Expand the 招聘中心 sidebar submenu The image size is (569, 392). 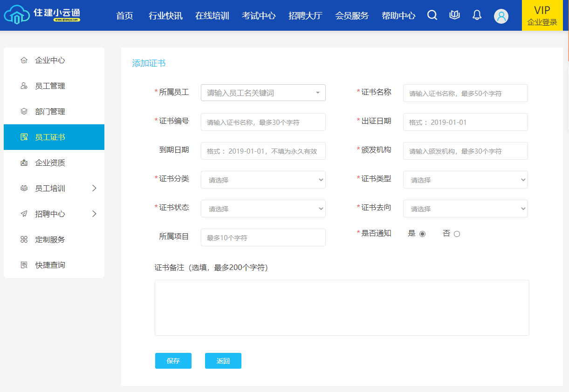[94, 214]
